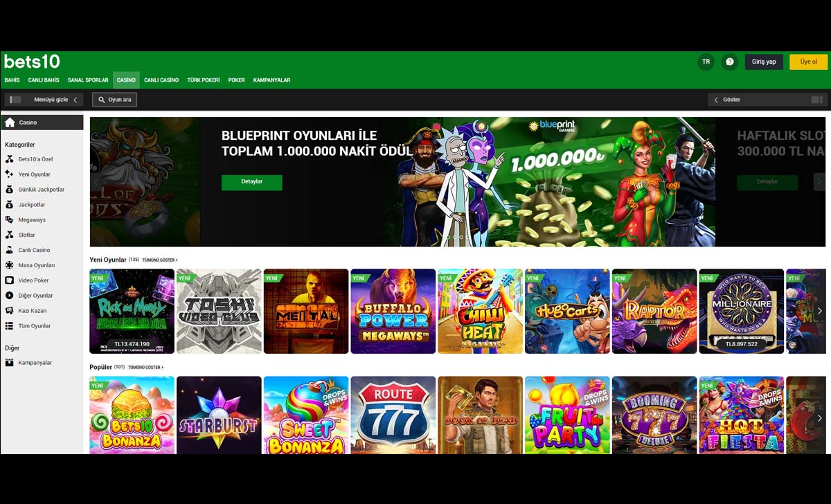The image size is (831, 504).
Task: Toggle Menüyü gizle sidebar switch
Action: (15, 100)
